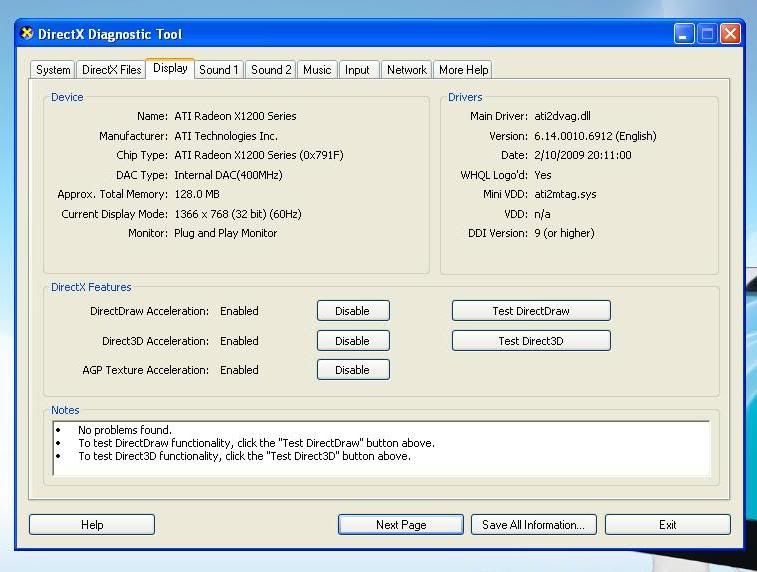
Task: Disable AGP Texture Acceleration
Action: point(353,370)
